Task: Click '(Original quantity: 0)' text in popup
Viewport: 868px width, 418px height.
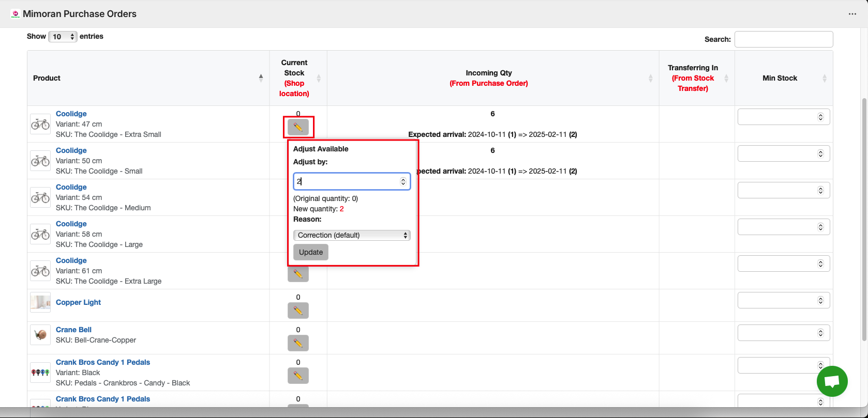Action: pos(325,198)
